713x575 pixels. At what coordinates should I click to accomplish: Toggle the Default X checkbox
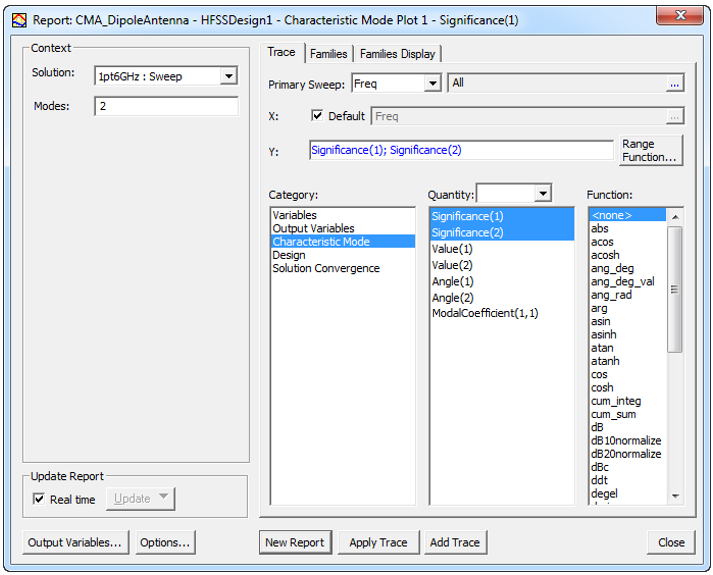click(x=318, y=117)
